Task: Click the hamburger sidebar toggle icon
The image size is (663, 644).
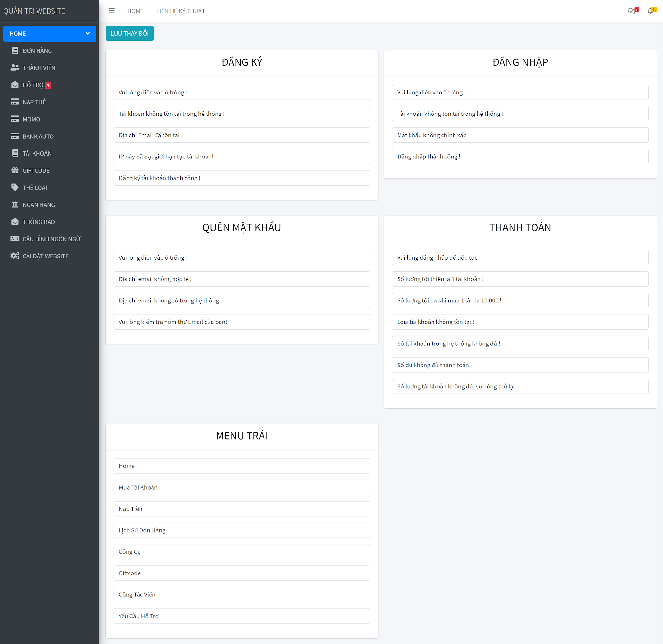Action: (112, 11)
